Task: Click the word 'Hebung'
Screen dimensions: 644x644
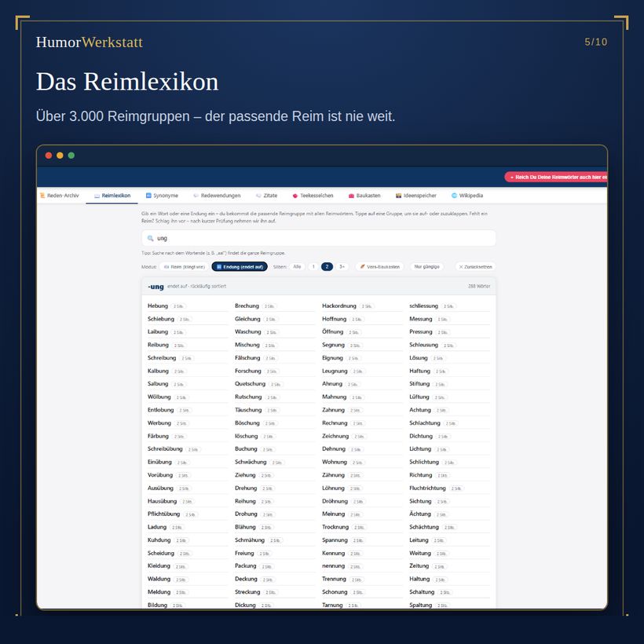Action: pyautogui.click(x=158, y=306)
